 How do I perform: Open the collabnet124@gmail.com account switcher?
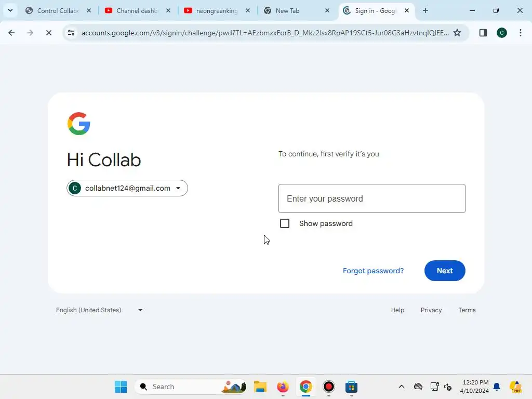pos(127,188)
